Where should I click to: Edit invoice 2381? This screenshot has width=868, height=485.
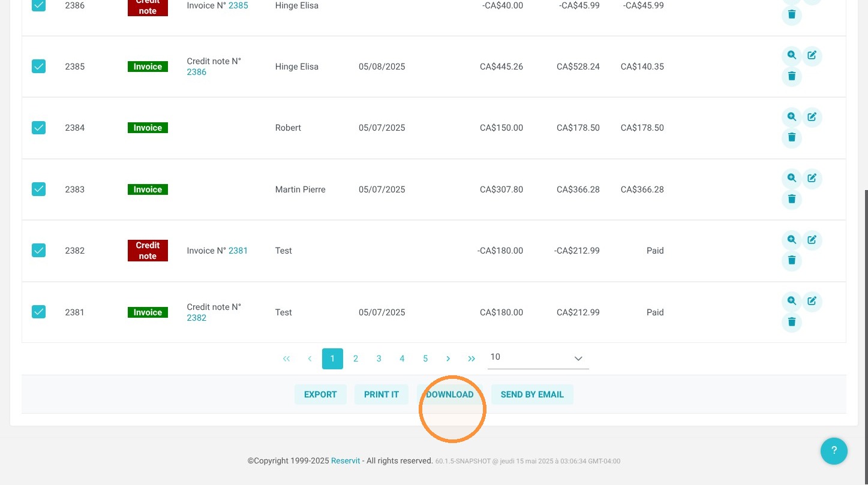812,302
